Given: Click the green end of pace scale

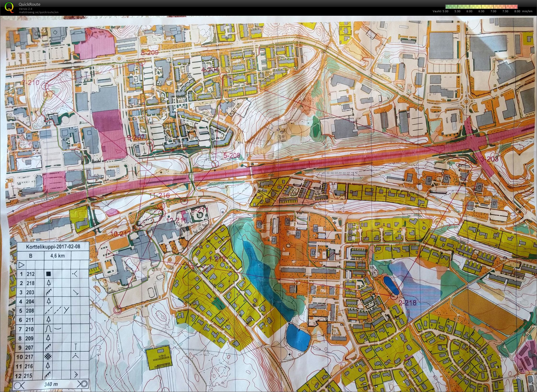Looking at the screenshot, I should [x=447, y=6].
